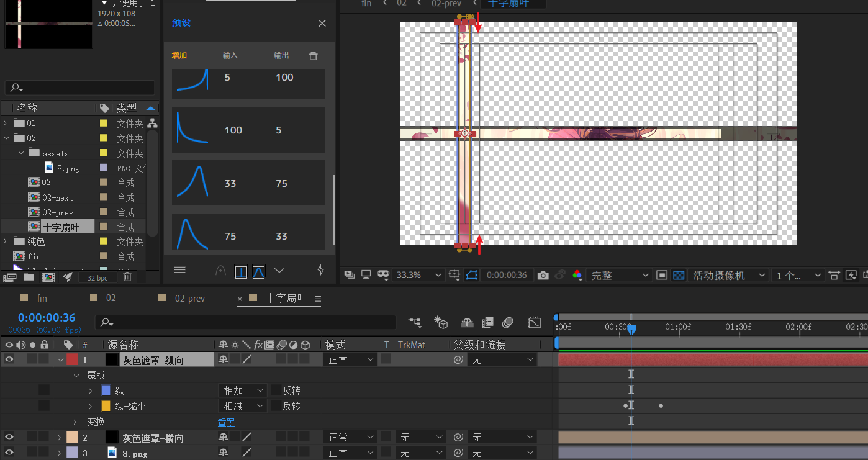Click the timeline layer search field
The width and height of the screenshot is (868, 460).
[x=245, y=322]
